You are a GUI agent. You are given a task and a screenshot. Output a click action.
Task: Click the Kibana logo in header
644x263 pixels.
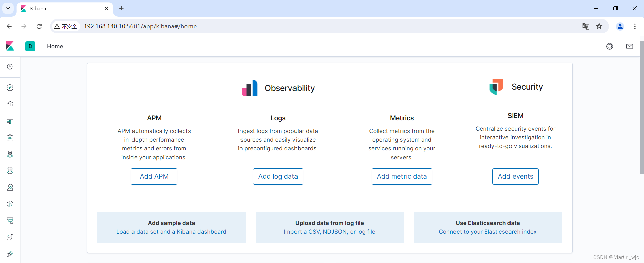click(10, 46)
